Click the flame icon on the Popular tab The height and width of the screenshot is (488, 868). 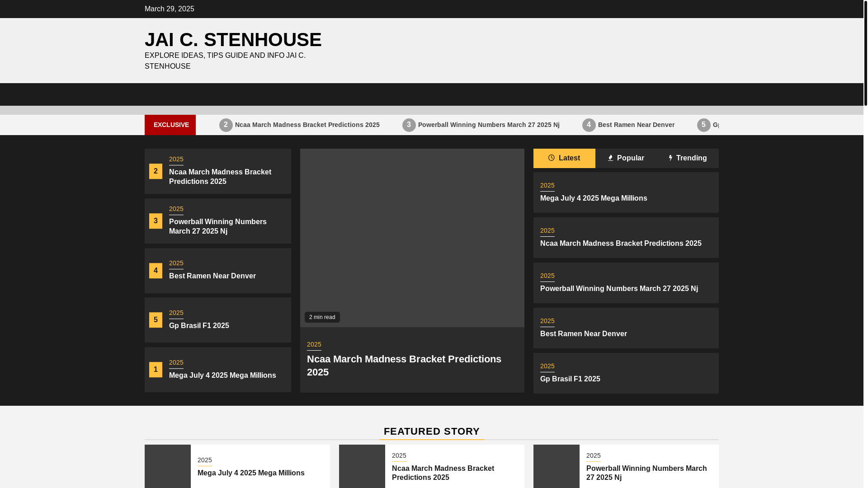tap(610, 158)
